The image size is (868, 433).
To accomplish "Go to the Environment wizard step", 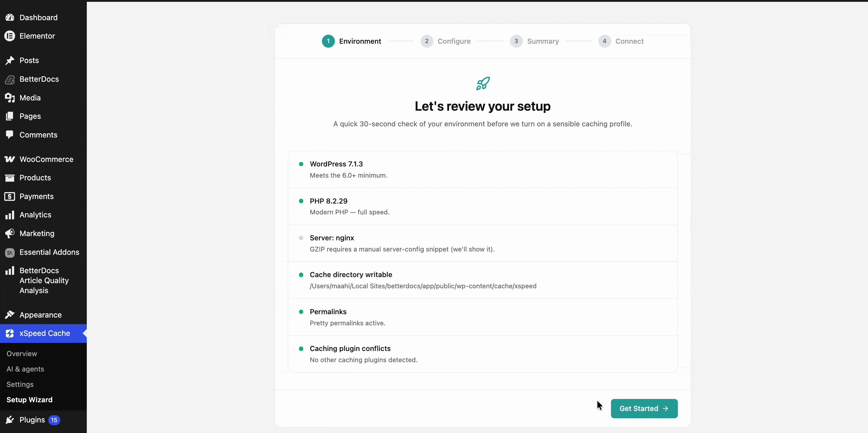I will coord(351,41).
